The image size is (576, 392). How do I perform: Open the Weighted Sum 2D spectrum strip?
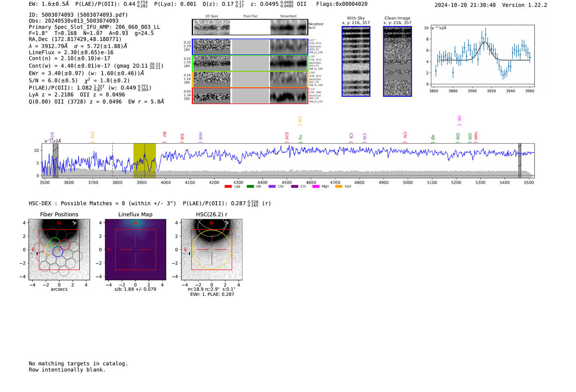pyautogui.click(x=250, y=27)
